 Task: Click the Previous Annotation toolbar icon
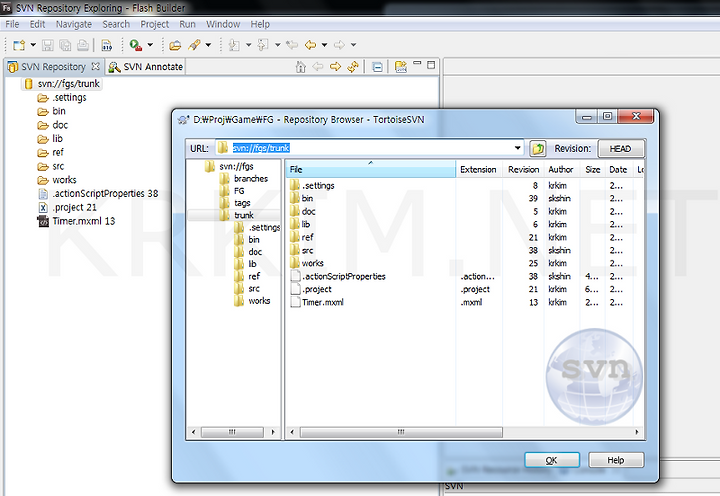(x=263, y=45)
